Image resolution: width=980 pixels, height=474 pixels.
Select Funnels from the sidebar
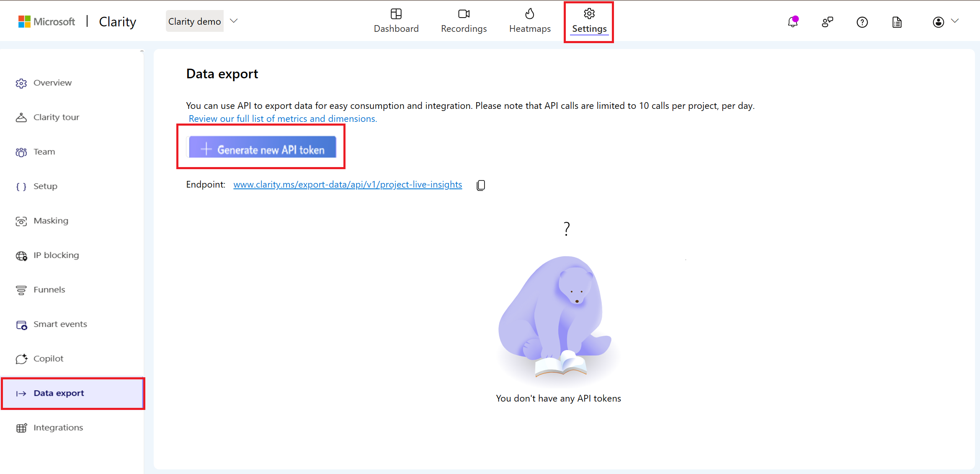[x=49, y=289]
